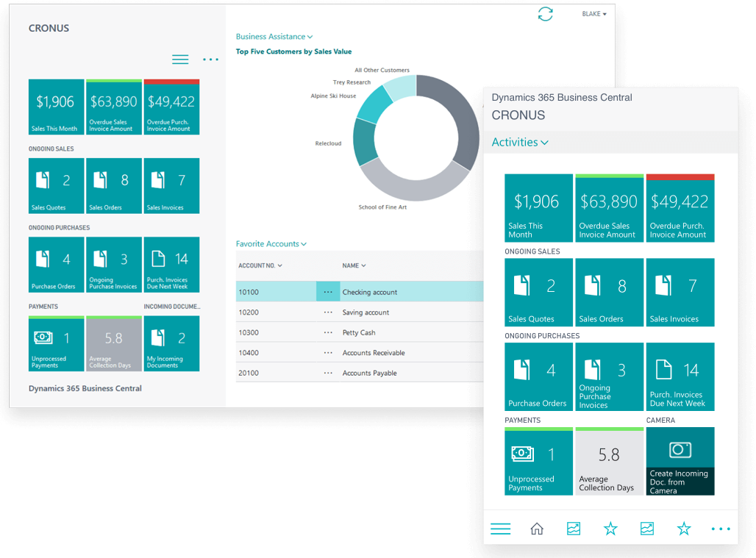
Task: Open row actions dots for Accounts Receivable
Action: click(328, 353)
